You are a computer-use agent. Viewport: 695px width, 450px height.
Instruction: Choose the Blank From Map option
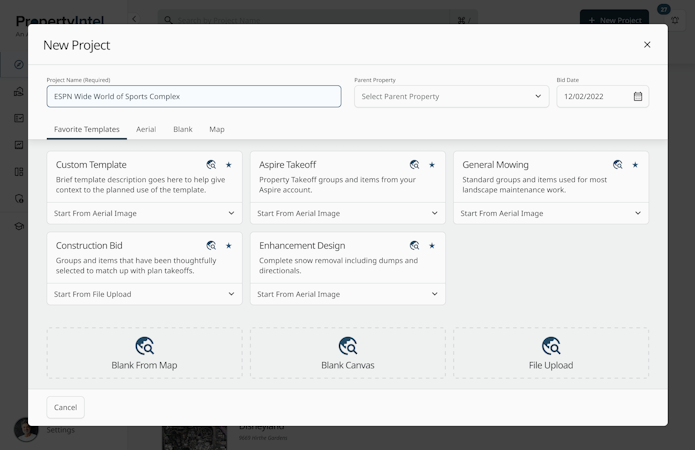tap(144, 353)
